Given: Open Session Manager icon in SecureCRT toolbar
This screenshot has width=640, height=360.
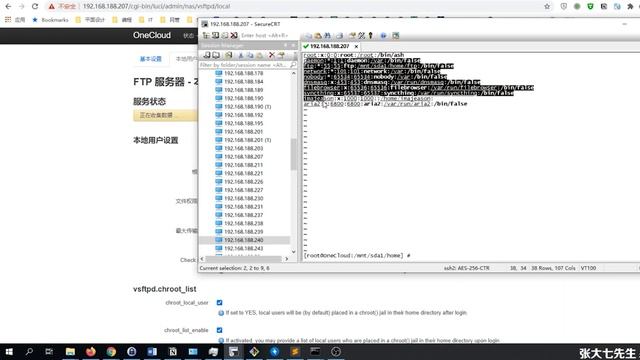Looking at the screenshot, I should [206, 36].
